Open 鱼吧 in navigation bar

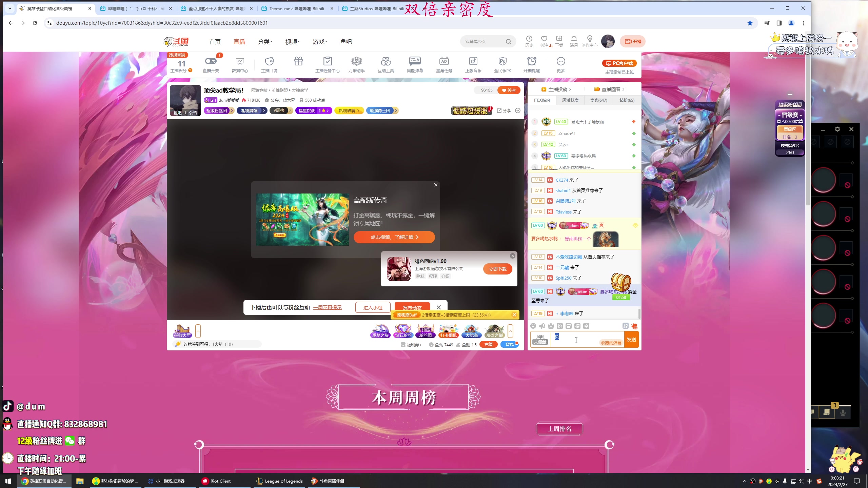click(346, 41)
